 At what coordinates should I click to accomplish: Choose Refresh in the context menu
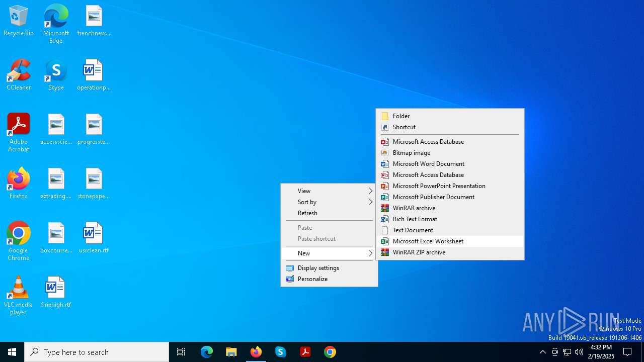[329, 213]
